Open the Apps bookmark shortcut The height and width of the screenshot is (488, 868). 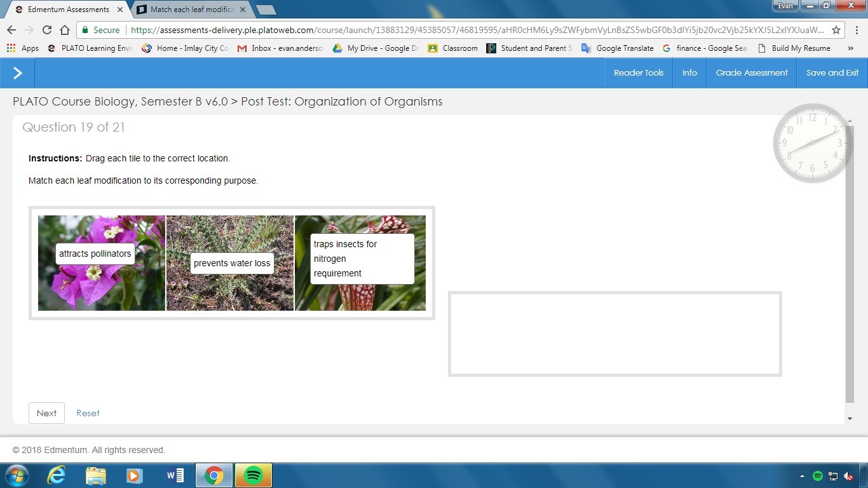pyautogui.click(x=22, y=48)
